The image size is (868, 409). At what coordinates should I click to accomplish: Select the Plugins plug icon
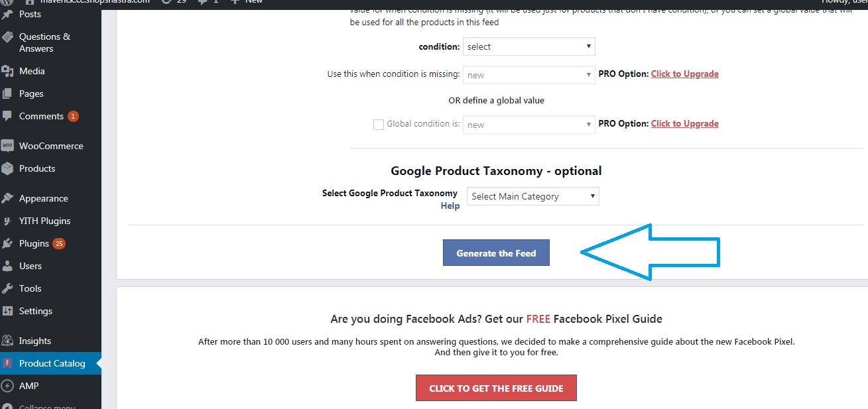[x=7, y=243]
